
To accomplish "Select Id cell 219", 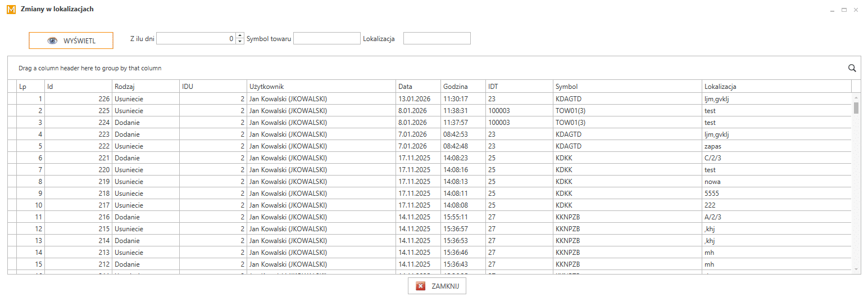I will pyautogui.click(x=78, y=182).
